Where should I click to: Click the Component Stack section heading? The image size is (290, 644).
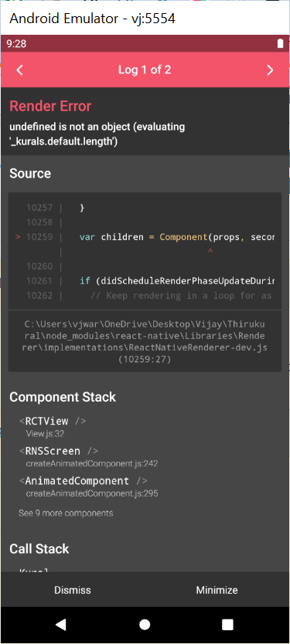63,397
